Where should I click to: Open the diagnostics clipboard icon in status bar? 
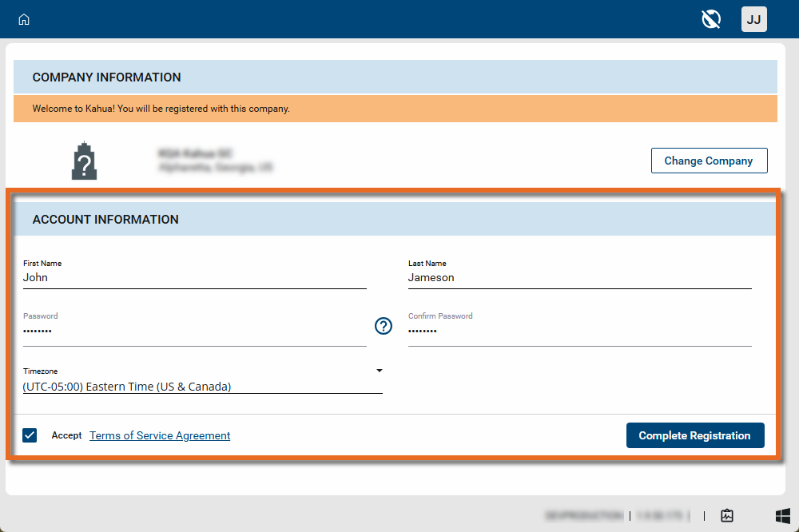[x=726, y=515]
